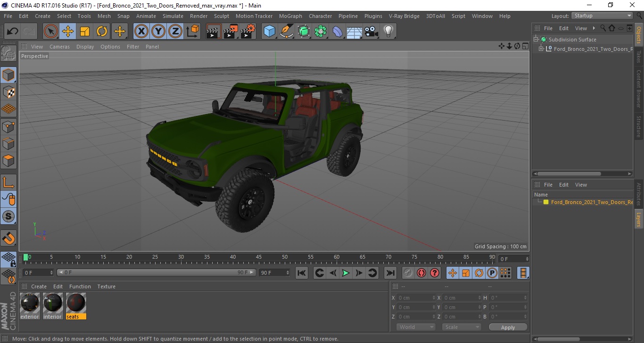
Task: Open Edit Render Settings icon
Action: click(x=248, y=32)
